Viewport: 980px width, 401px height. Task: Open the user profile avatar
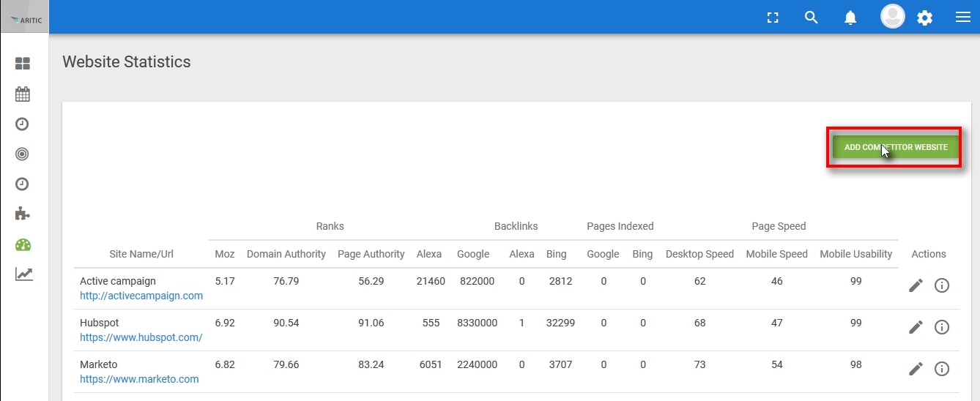(892, 17)
